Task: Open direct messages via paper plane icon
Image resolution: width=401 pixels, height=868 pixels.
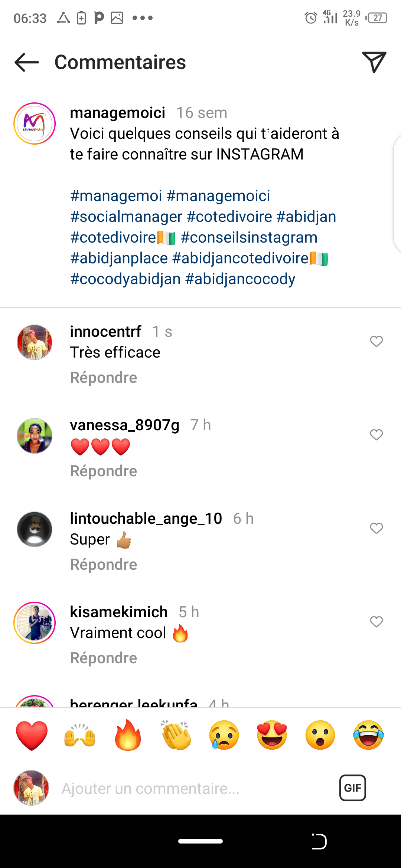Action: coord(374,62)
